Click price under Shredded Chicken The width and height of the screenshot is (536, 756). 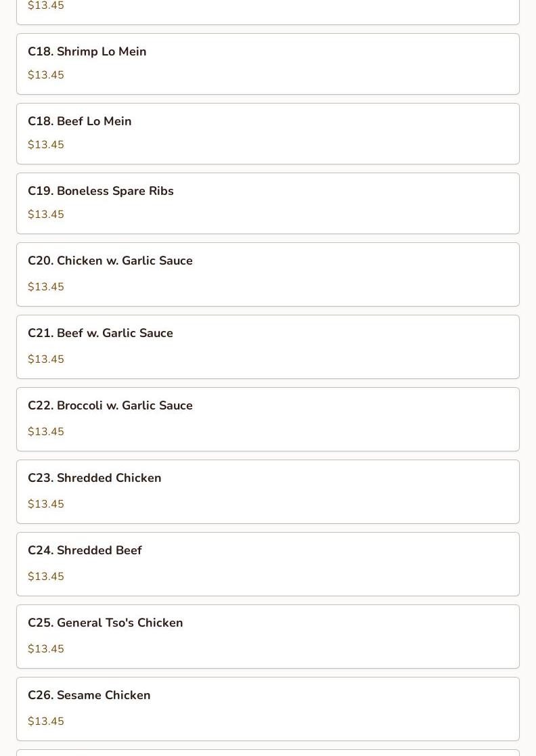[46, 504]
